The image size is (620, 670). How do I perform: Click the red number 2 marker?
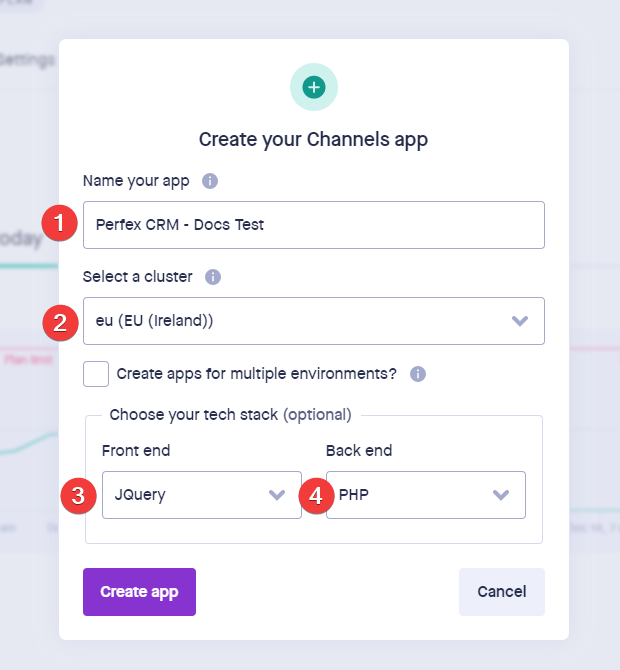tap(62, 321)
